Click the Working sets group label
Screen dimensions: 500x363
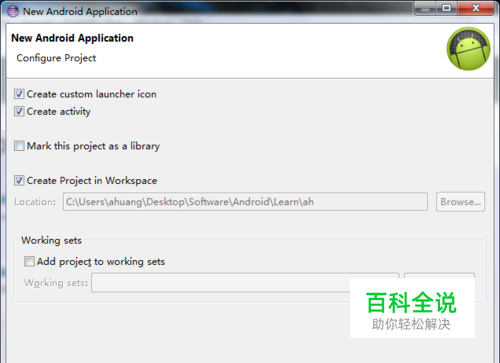point(51,240)
